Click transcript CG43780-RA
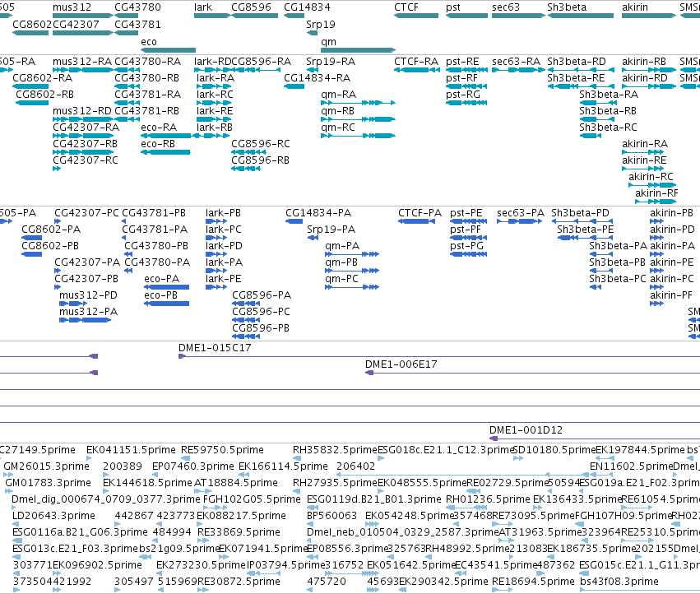The image size is (700, 594). [148, 62]
